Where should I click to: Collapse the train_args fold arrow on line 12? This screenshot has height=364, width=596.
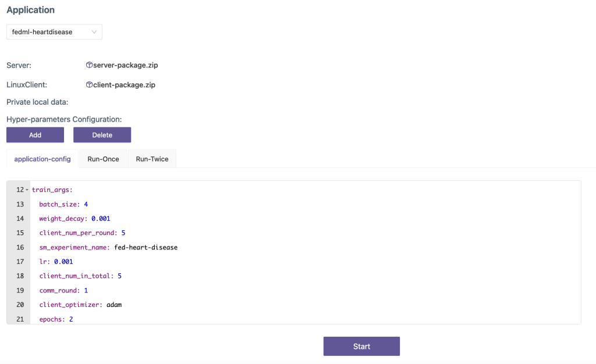[x=27, y=190]
